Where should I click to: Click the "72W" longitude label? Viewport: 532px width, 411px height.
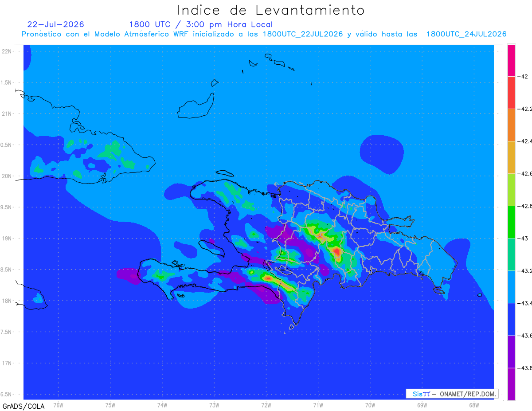(x=266, y=405)
